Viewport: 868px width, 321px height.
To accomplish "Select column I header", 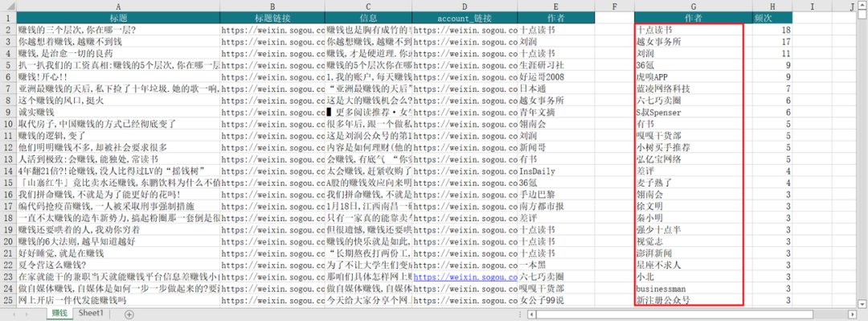I will 812,6.
